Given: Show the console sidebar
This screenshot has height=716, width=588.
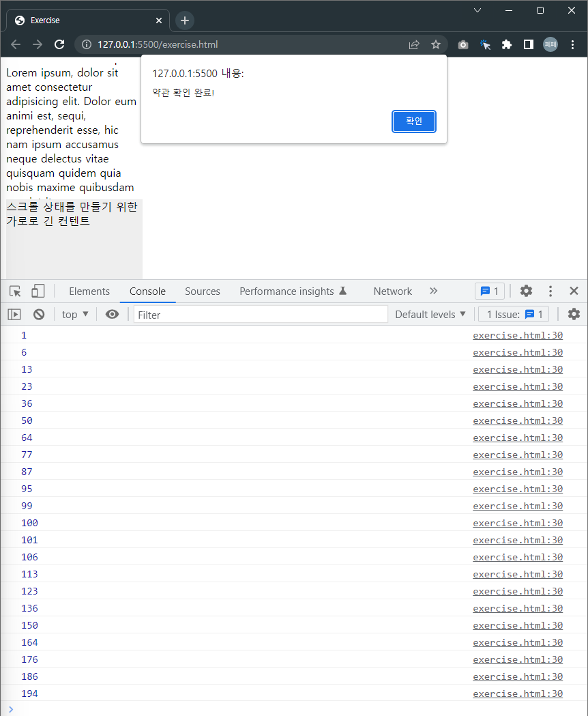Looking at the screenshot, I should (x=14, y=314).
